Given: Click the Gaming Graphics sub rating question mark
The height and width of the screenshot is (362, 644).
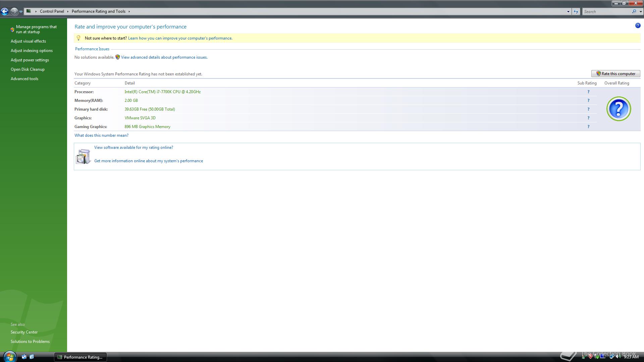Looking at the screenshot, I should coord(588,127).
